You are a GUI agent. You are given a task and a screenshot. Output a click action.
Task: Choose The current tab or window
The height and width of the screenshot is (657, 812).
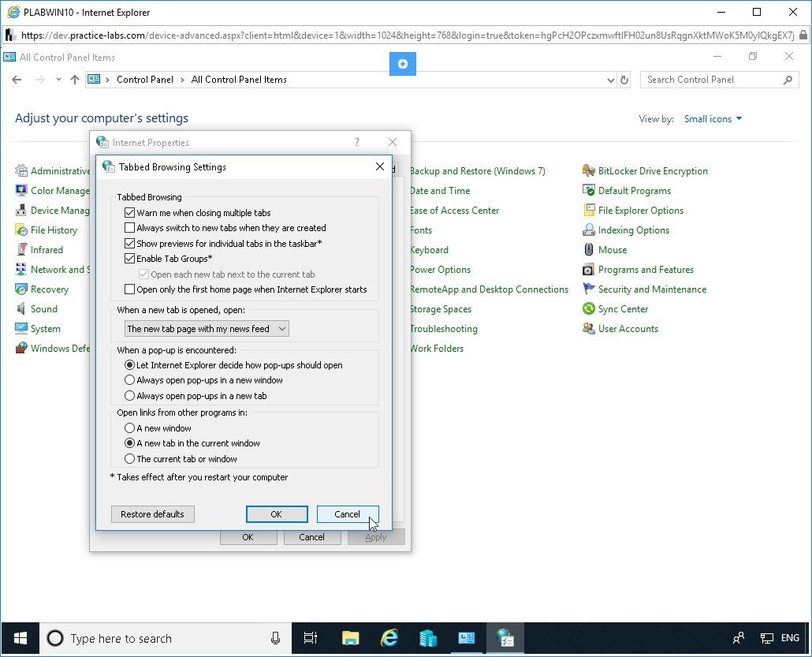coord(129,458)
